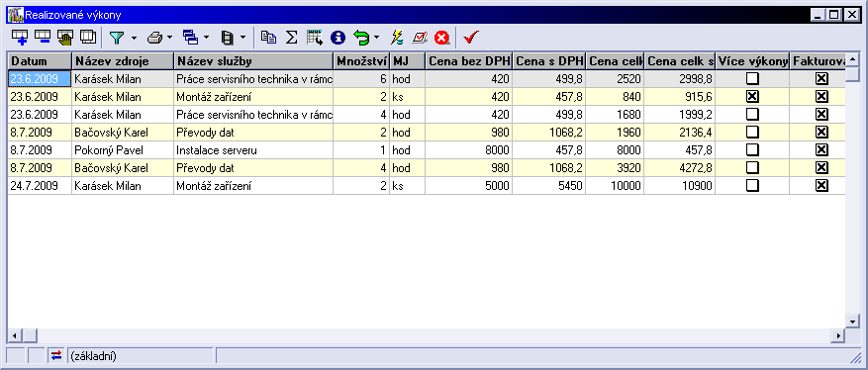Click the duplicate windows toolbar icon
The width and height of the screenshot is (868, 370).
pos(87,38)
